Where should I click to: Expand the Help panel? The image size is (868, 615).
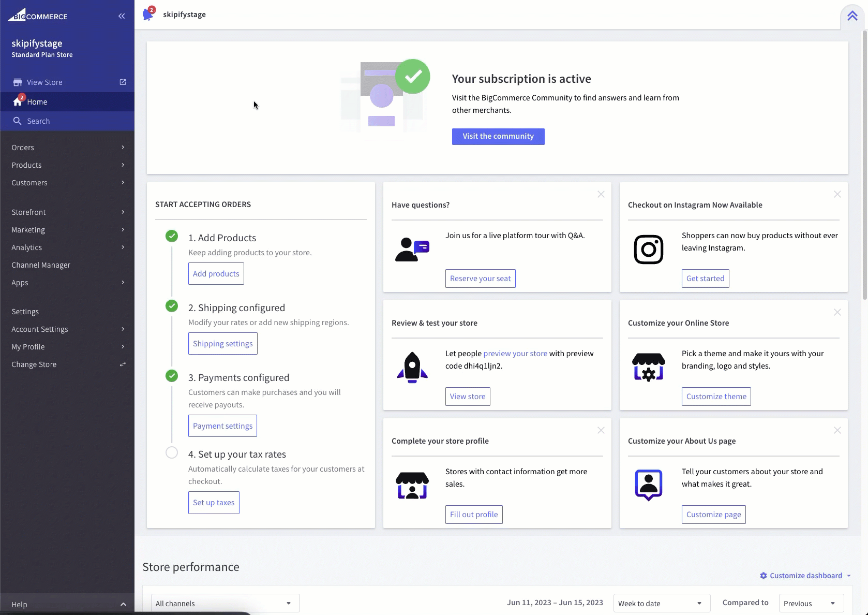pyautogui.click(x=67, y=604)
